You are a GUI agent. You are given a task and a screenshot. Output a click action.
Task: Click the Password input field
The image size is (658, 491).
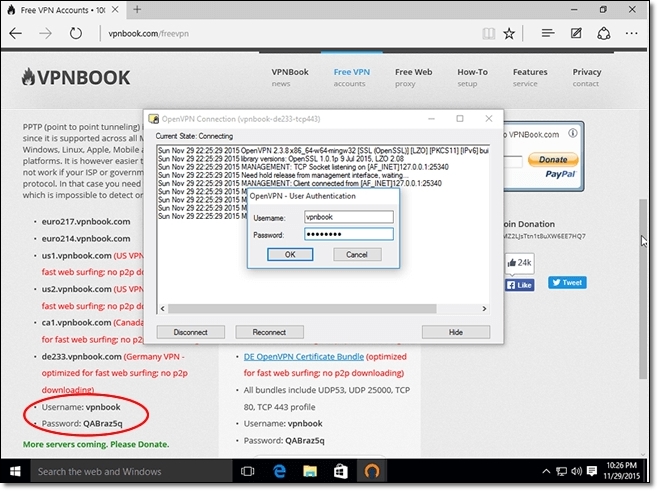[349, 234]
